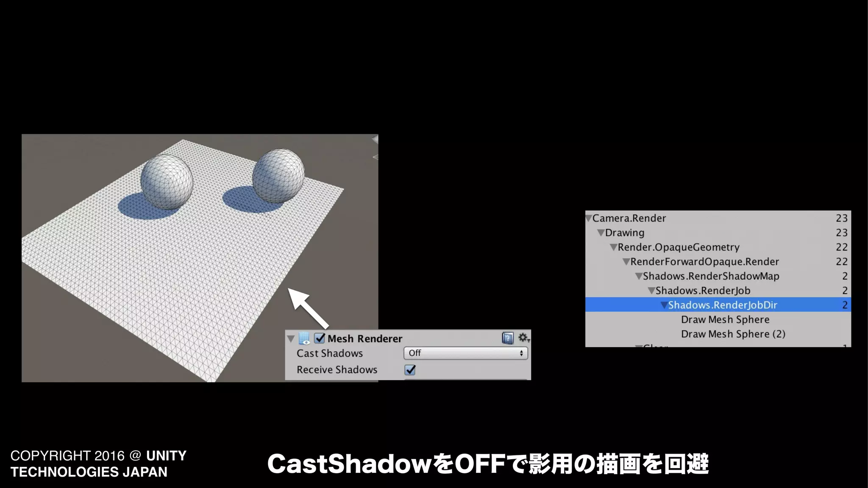This screenshot has height=488, width=868.
Task: Select the Draw Mesh Sphere row
Action: pos(718,319)
